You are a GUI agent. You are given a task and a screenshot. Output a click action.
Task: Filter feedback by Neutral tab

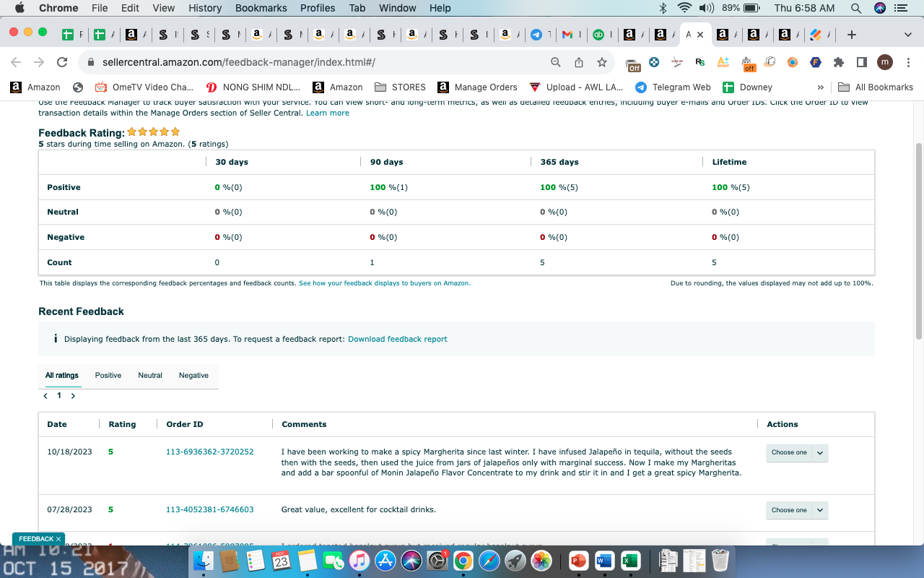pyautogui.click(x=150, y=376)
